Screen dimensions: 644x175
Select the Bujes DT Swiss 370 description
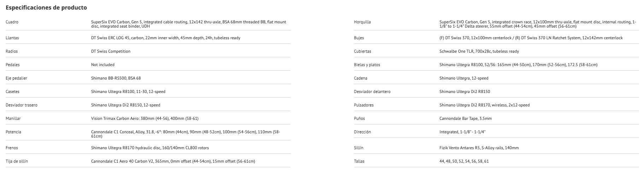point(531,38)
